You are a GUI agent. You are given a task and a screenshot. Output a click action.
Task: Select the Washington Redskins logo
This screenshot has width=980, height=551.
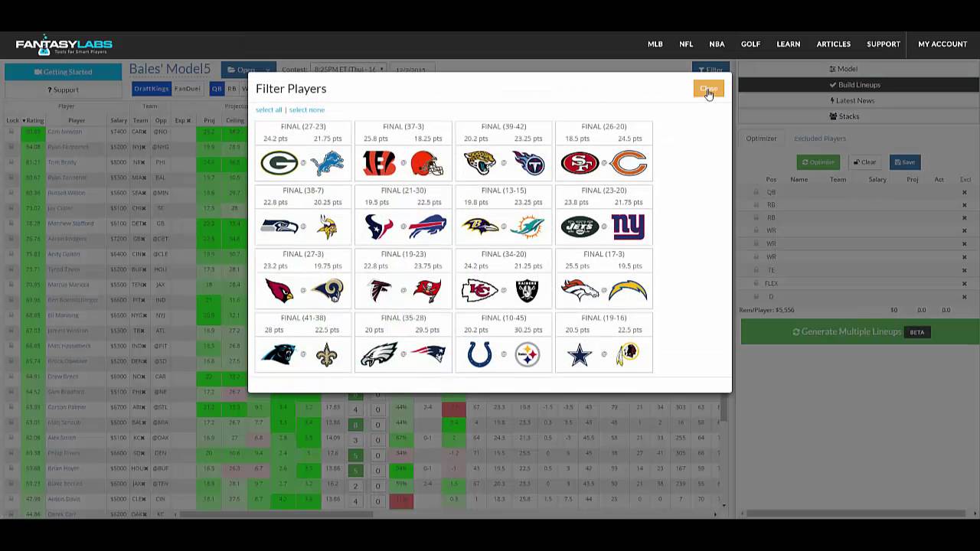629,354
